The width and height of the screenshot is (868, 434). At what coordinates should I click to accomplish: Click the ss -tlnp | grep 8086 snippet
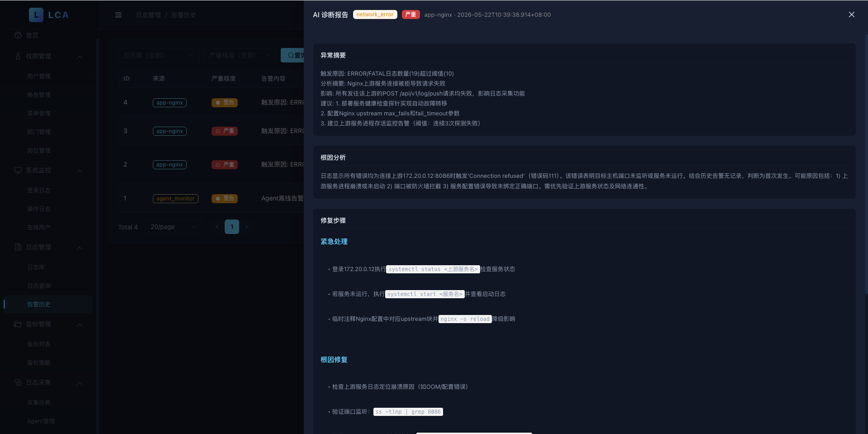point(408,412)
